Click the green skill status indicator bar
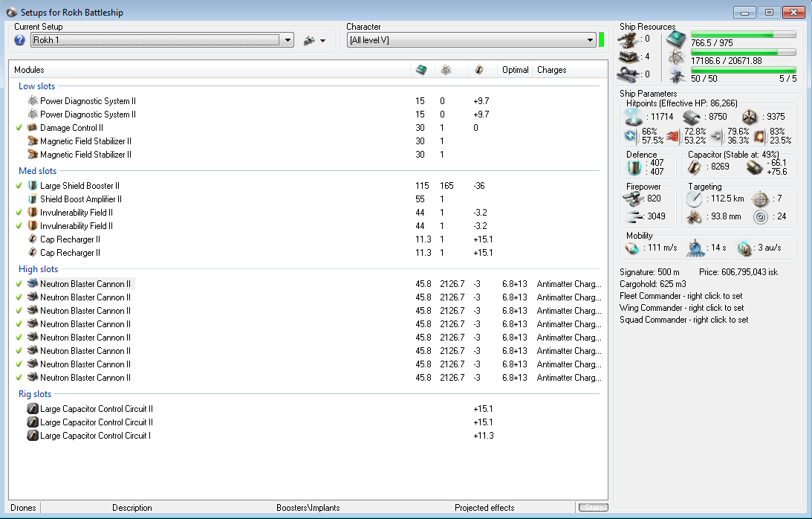This screenshot has height=519, width=812. [x=601, y=40]
